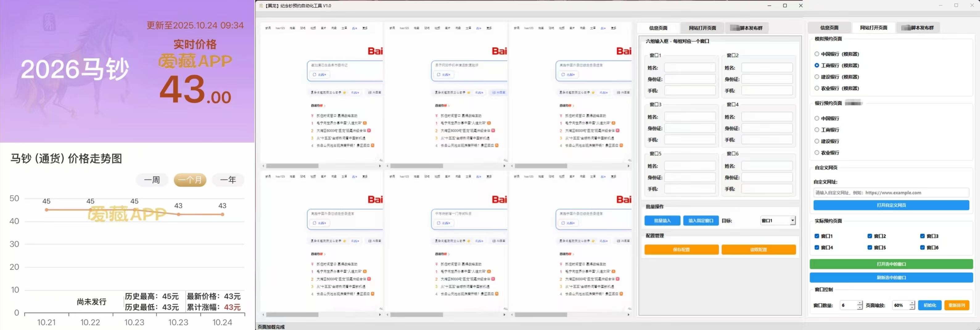
Task: Expand 百度热搜 chevron in top-left pane
Action: click(x=324, y=105)
